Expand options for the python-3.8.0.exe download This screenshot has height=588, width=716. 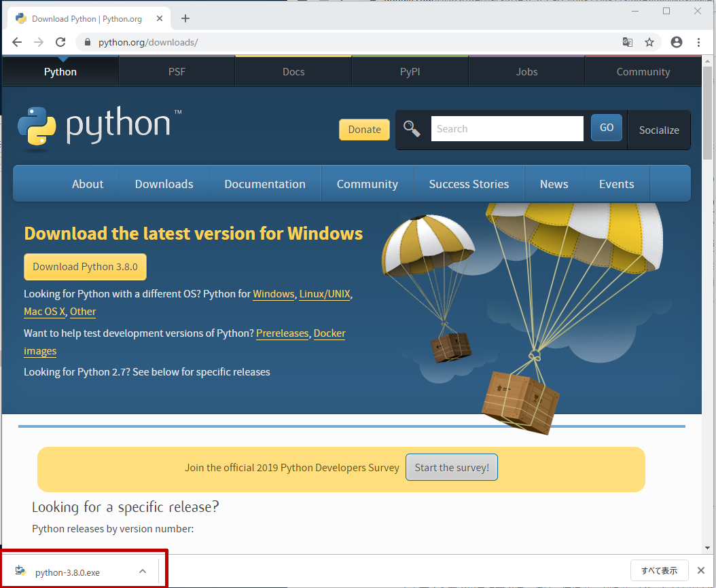pyautogui.click(x=142, y=571)
